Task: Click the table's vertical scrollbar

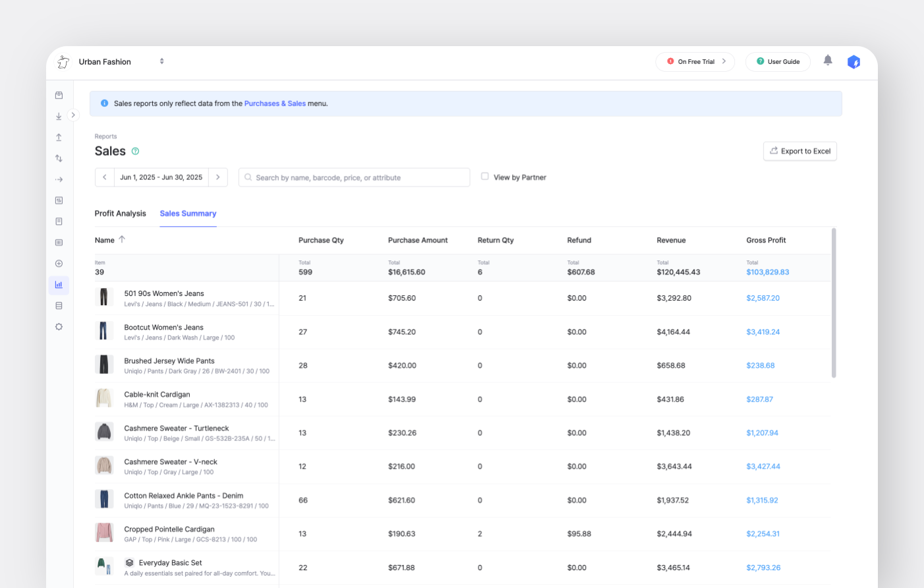Action: (x=834, y=303)
